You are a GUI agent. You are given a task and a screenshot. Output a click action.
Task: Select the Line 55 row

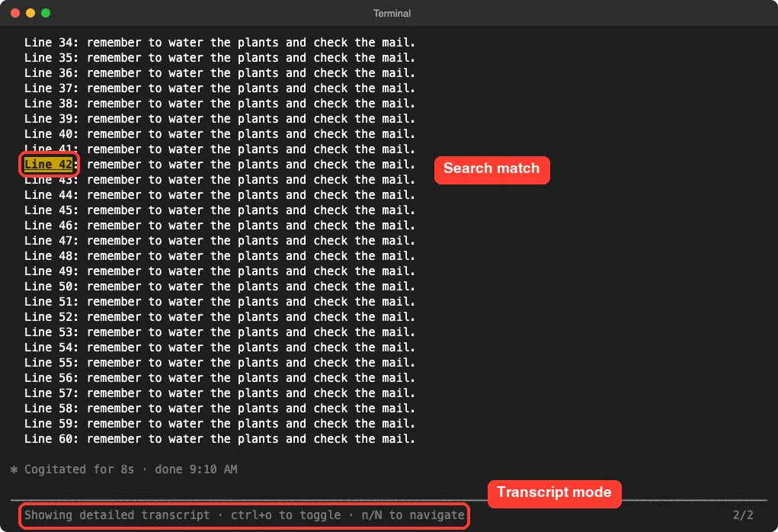[x=219, y=363]
